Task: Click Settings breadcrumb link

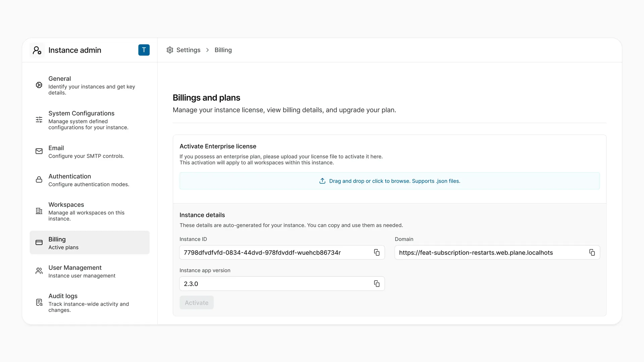Action: tap(188, 50)
